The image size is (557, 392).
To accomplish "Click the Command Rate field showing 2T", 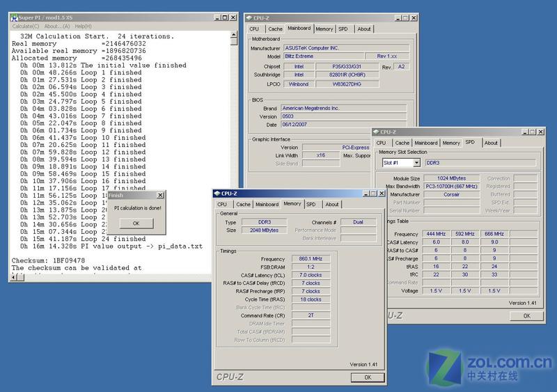I will tap(311, 315).
